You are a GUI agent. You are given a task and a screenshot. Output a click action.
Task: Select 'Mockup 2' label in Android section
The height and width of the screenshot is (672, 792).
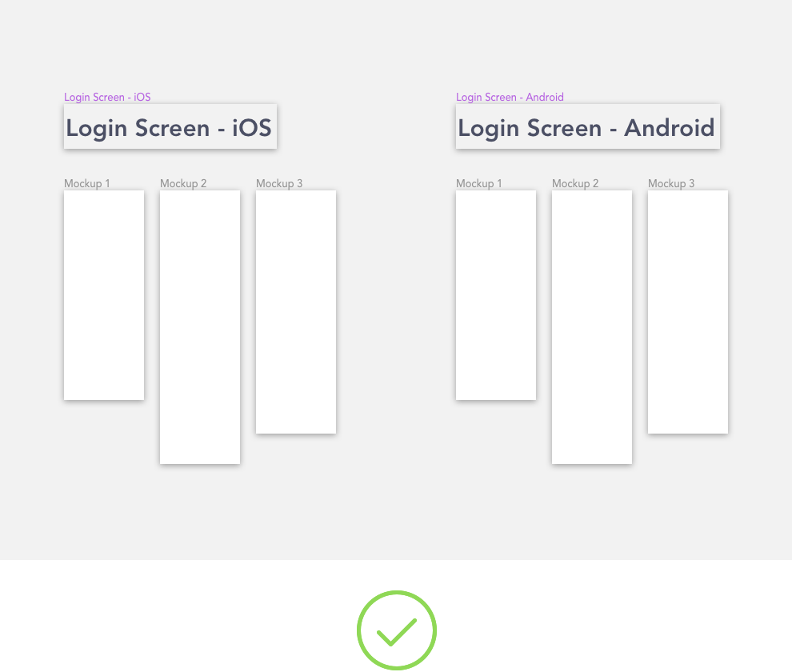[575, 183]
